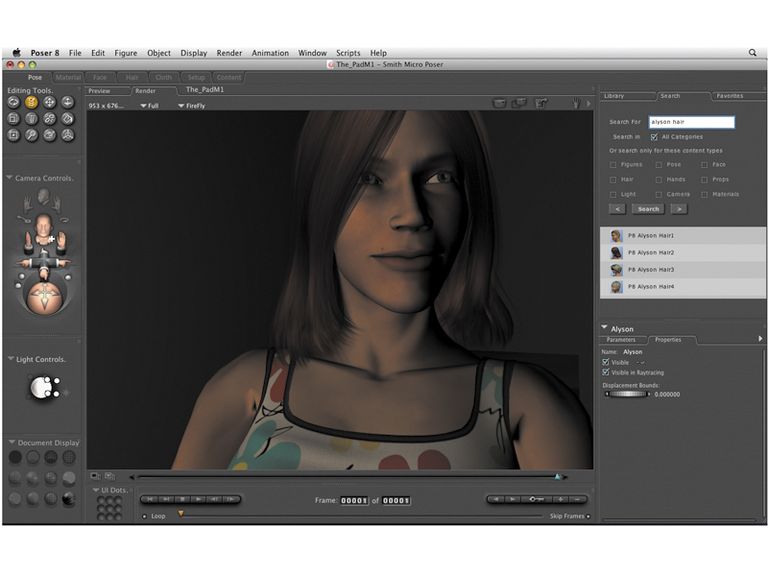The height and width of the screenshot is (576, 768).
Task: Uncheck Visible in Raytracing
Action: (606, 372)
